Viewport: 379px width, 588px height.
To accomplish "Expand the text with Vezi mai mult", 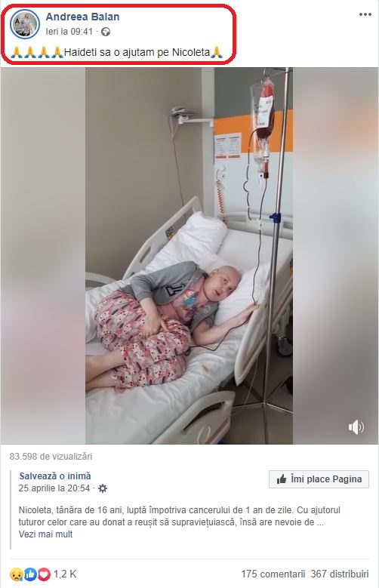I will click(x=46, y=534).
